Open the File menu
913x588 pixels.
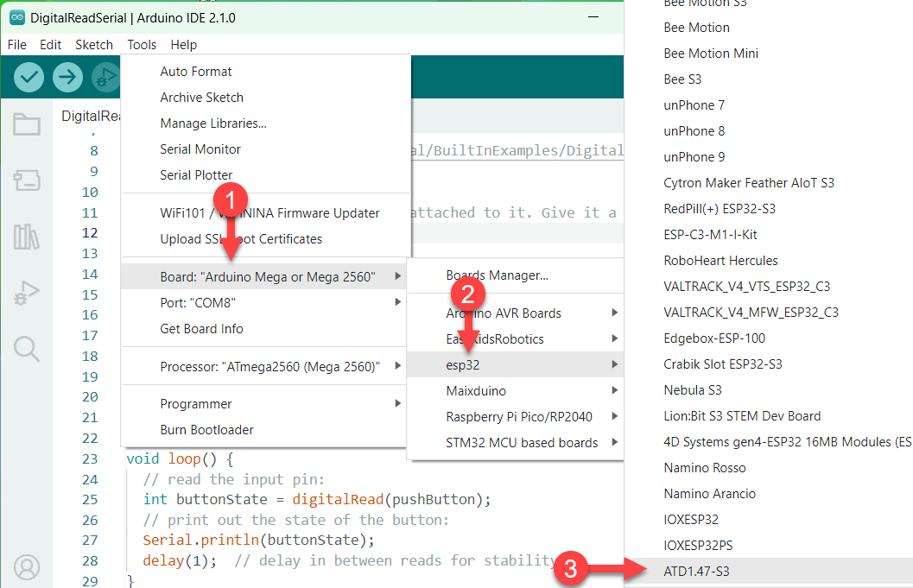(17, 45)
